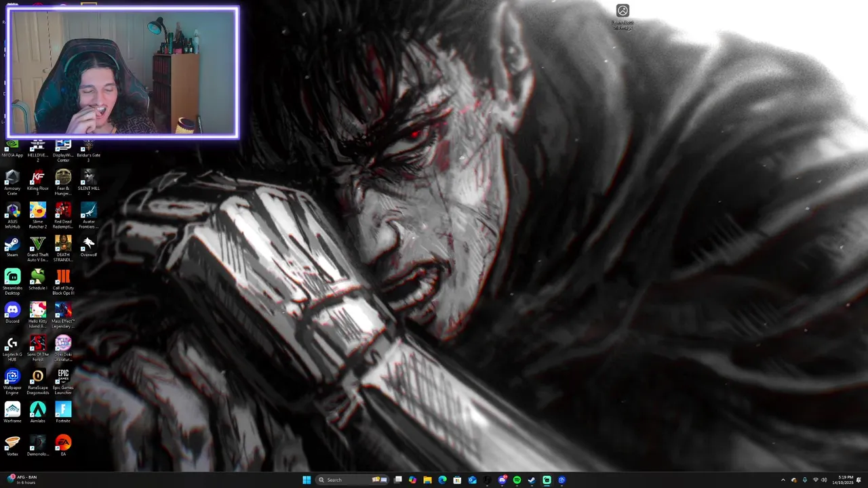Select Schedule I desktop icon
868x488 pixels.
37,281
